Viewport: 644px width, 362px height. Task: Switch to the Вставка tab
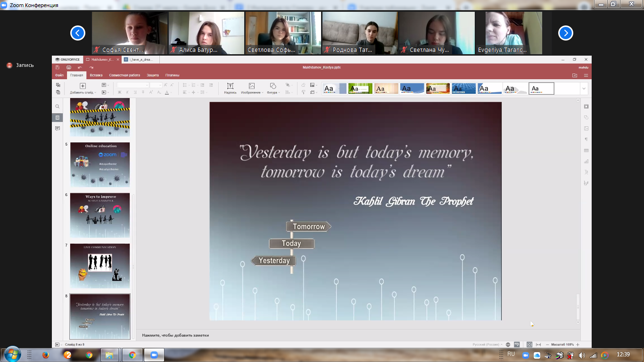point(96,75)
